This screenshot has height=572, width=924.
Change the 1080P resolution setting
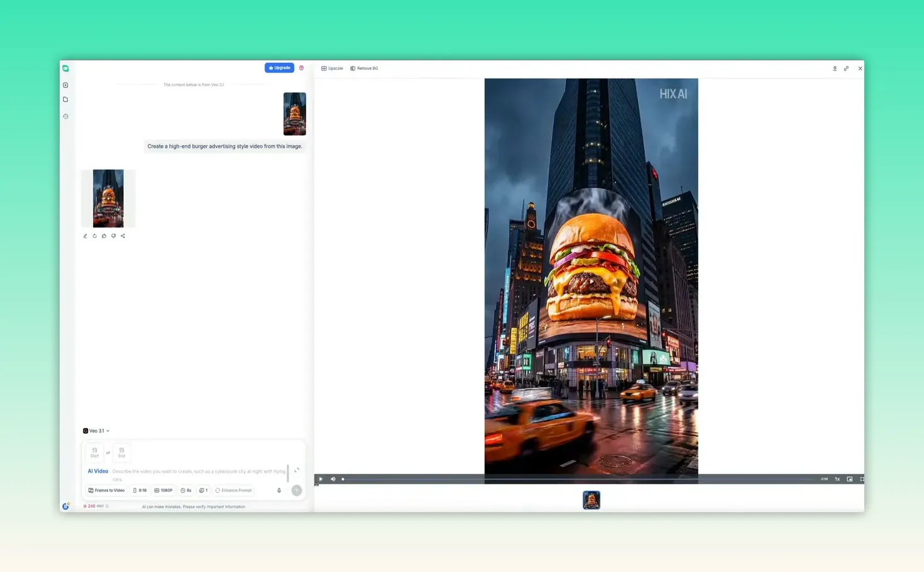click(163, 490)
